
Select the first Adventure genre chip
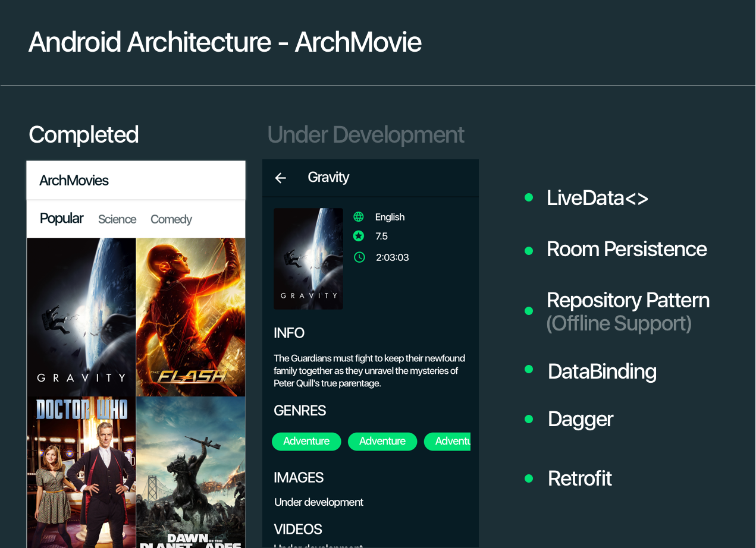tap(306, 442)
